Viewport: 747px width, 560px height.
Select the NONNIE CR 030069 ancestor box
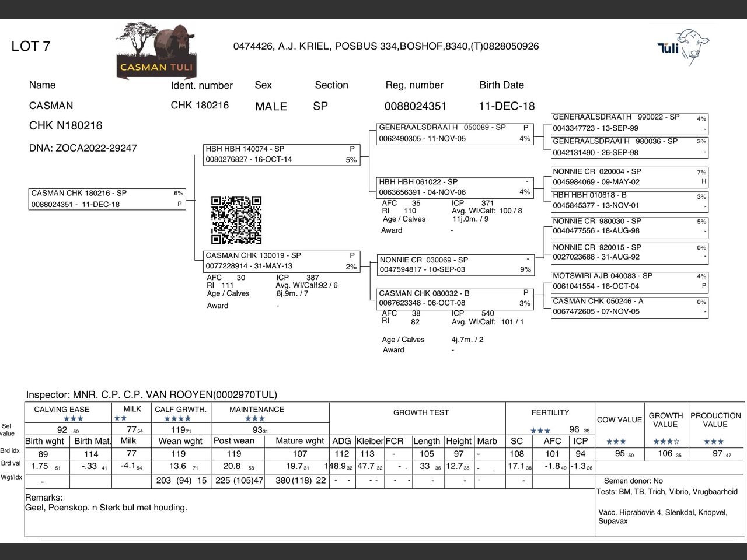pyautogui.click(x=455, y=265)
